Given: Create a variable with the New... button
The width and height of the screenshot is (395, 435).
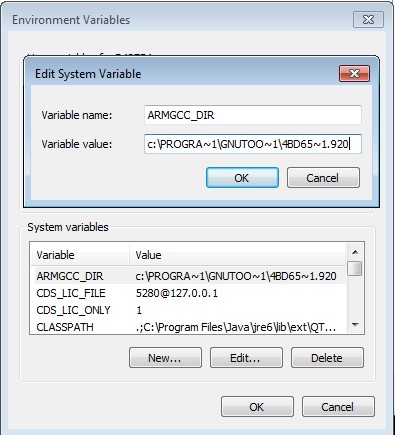Looking at the screenshot, I should click(165, 358).
